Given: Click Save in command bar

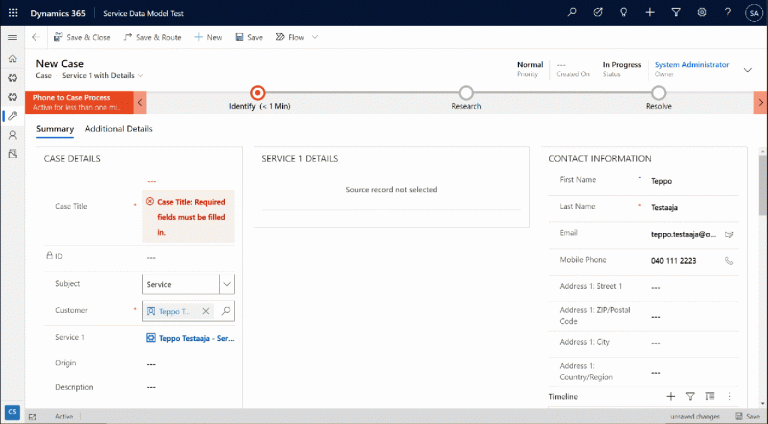Looking at the screenshot, I should 249,37.
